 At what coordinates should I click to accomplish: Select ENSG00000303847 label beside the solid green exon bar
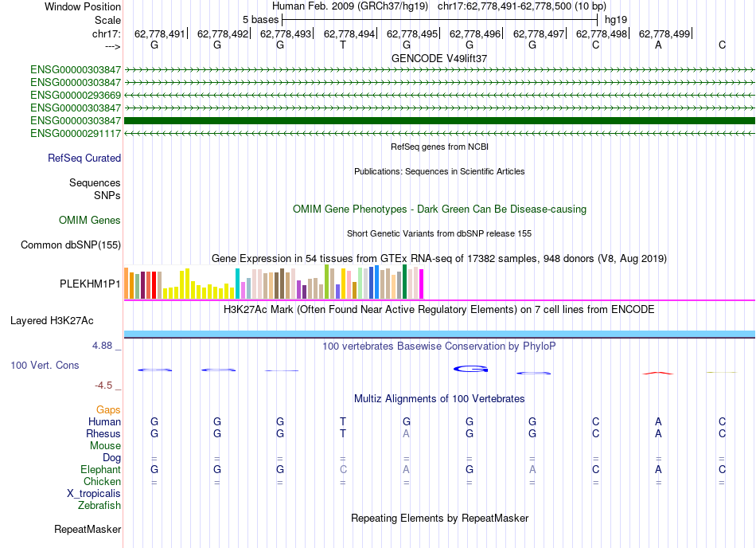point(76,120)
